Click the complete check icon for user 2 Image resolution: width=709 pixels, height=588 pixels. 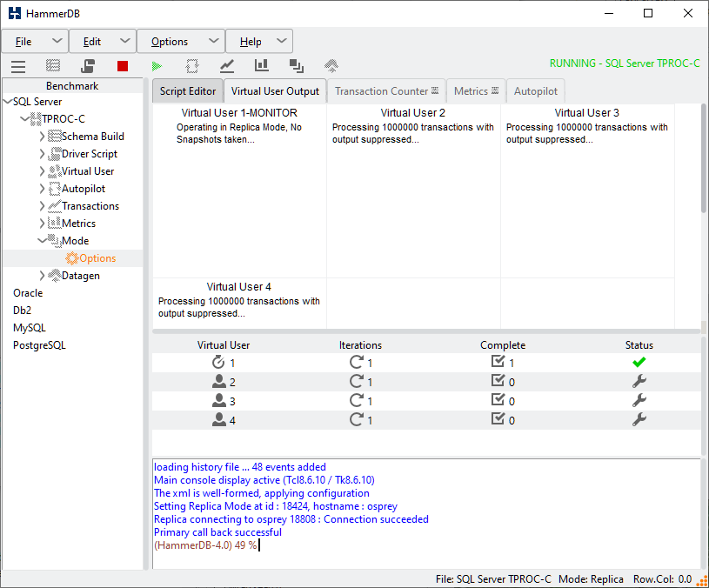(498, 381)
